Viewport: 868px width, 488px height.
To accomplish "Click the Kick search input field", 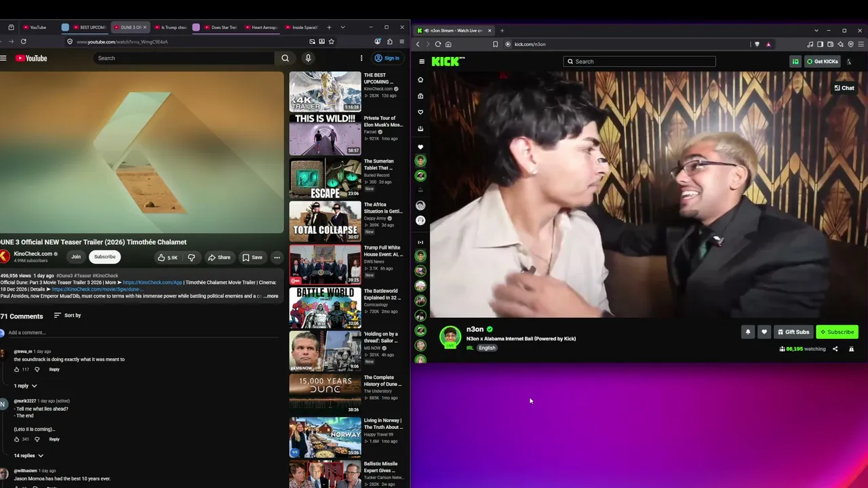I will tap(639, 62).
